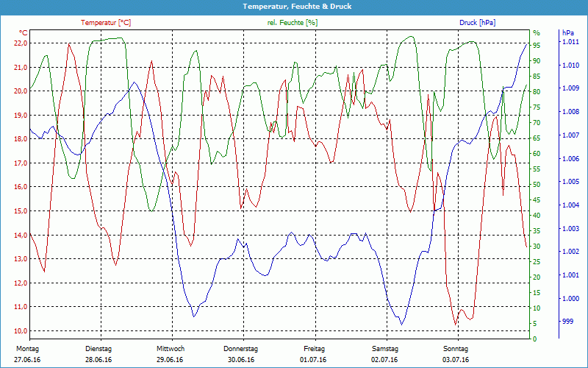Screen dimensions: 588x368
Task: Click the date '03.07.16' on time axis
Action: point(456,360)
